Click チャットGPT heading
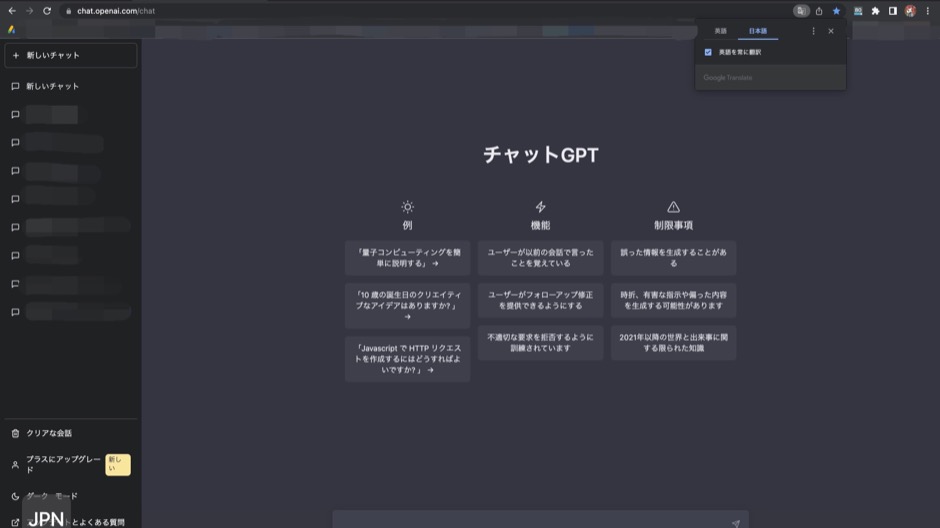This screenshot has width=940, height=528. [541, 155]
